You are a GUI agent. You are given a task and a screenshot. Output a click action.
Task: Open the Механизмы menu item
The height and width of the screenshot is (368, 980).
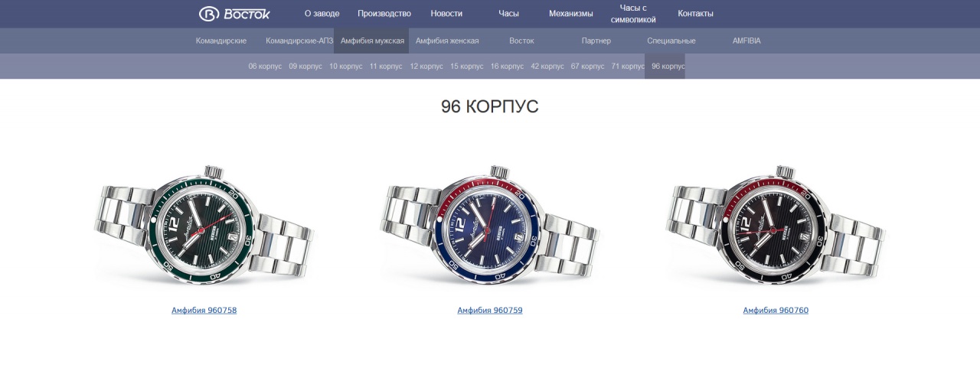click(571, 14)
